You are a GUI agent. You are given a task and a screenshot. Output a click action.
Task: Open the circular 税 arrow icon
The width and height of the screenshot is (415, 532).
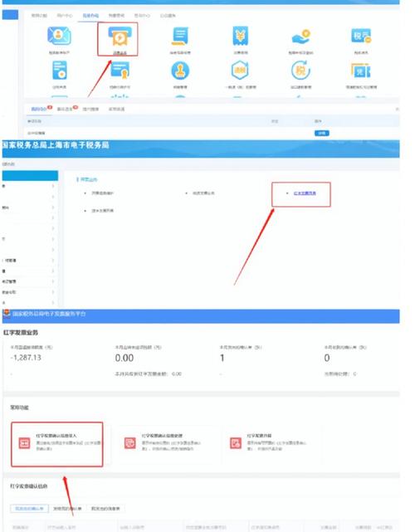point(300,70)
